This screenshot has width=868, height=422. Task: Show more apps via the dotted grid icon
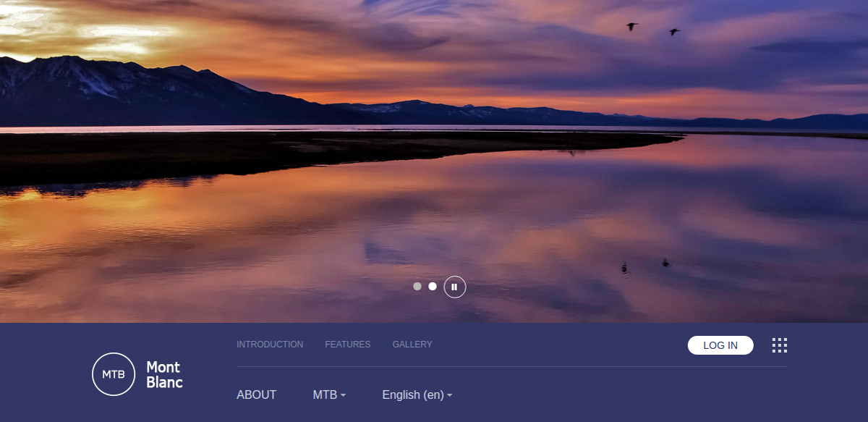(x=780, y=346)
